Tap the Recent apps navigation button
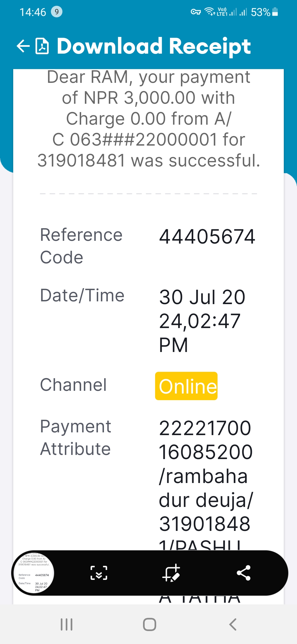This screenshot has width=297, height=644. pos(67,624)
